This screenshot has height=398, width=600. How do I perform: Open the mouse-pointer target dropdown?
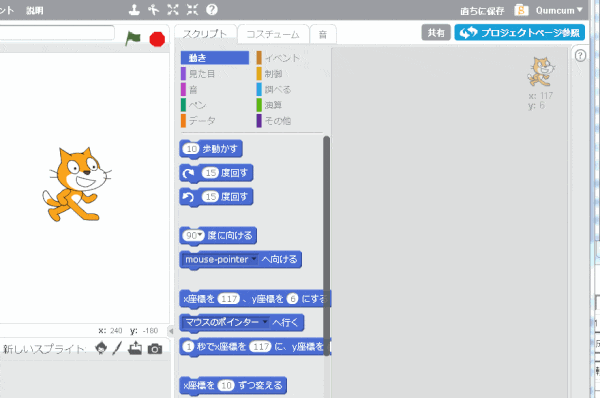[x=253, y=259]
